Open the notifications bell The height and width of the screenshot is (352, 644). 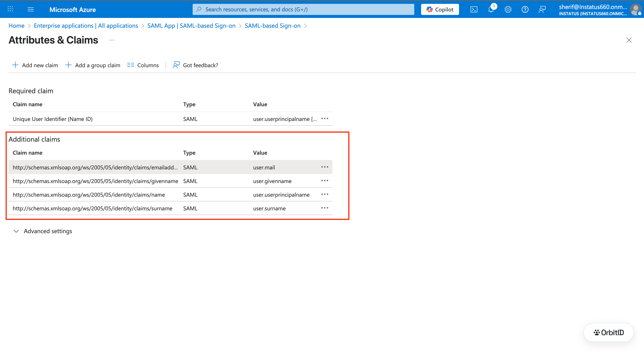[491, 10]
